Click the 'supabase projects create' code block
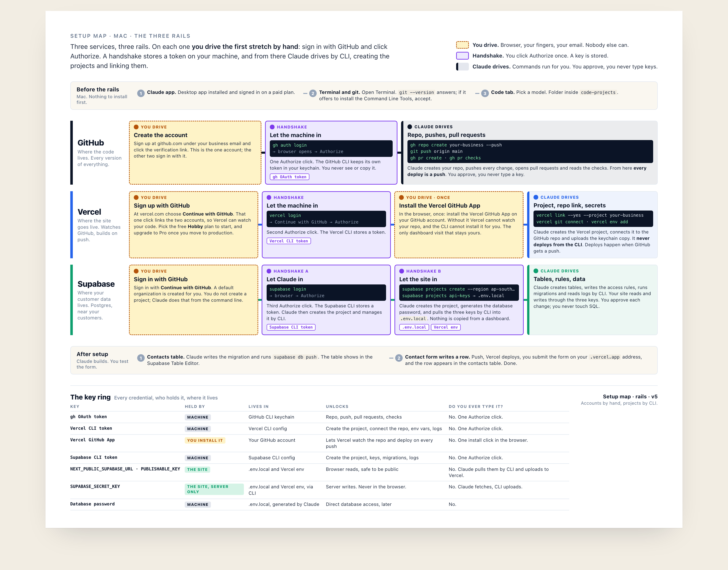This screenshot has height=570, width=728. [x=459, y=293]
